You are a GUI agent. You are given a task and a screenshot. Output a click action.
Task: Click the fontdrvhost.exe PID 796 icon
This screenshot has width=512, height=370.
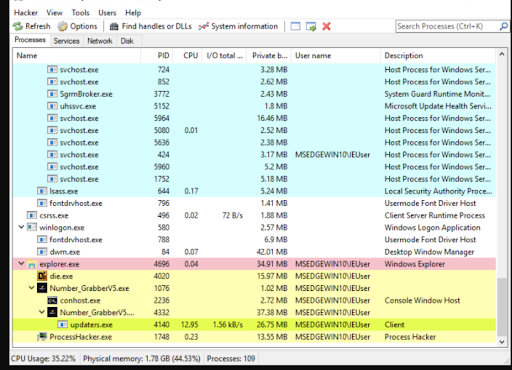pyautogui.click(x=42, y=203)
